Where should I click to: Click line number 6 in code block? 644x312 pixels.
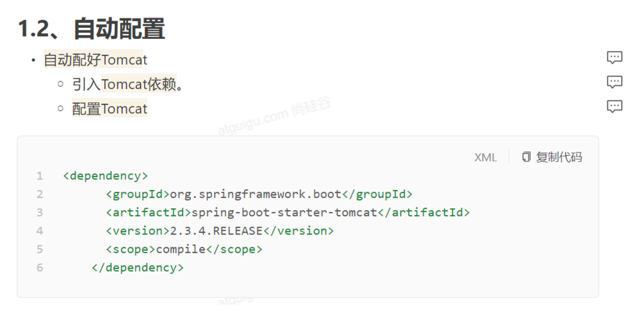(x=40, y=268)
